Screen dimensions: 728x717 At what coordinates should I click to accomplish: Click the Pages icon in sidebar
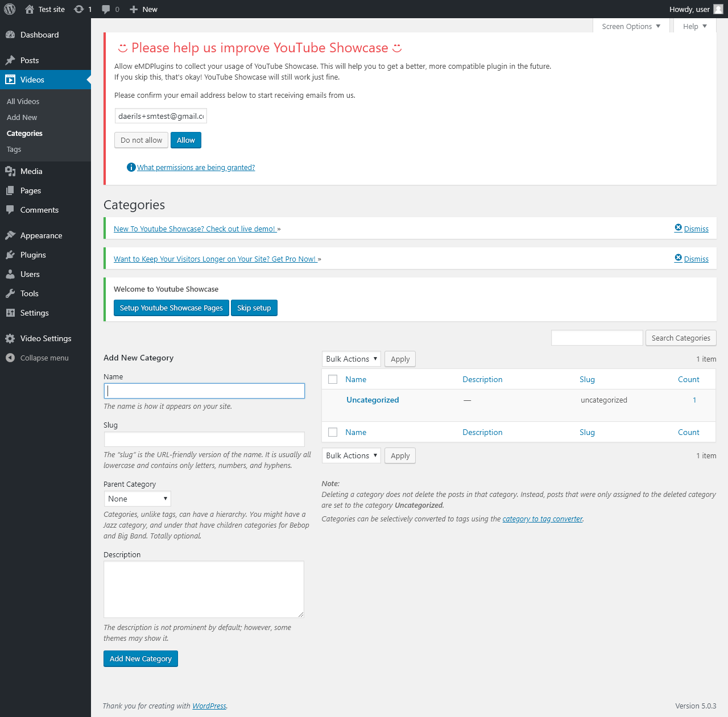pos(10,190)
